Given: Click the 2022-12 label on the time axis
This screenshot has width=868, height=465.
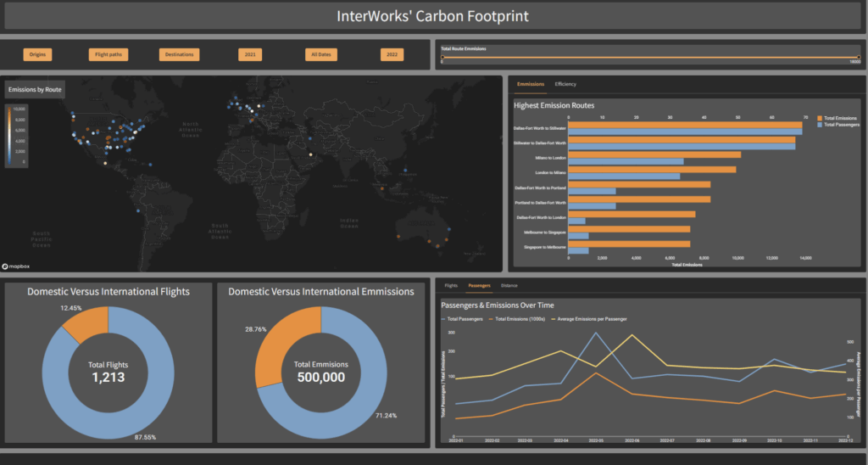Looking at the screenshot, I should (x=845, y=441).
